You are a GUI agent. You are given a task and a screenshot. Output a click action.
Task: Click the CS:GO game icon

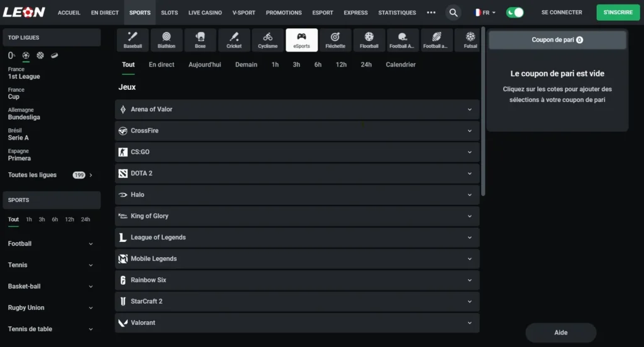pyautogui.click(x=123, y=152)
